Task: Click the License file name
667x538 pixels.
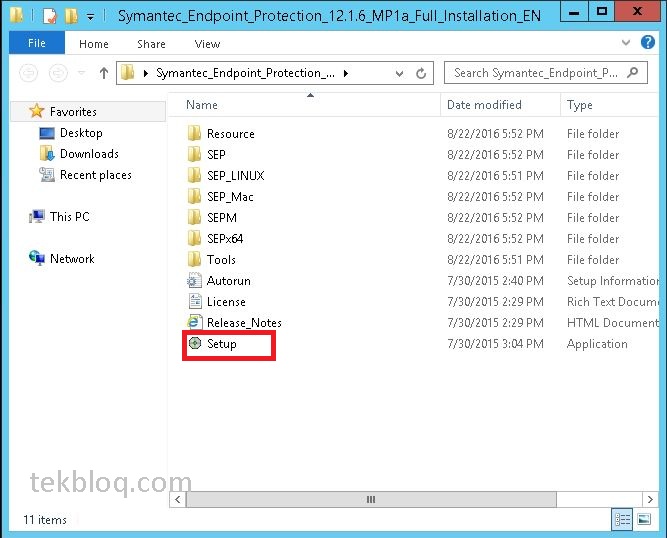Action: (x=226, y=302)
